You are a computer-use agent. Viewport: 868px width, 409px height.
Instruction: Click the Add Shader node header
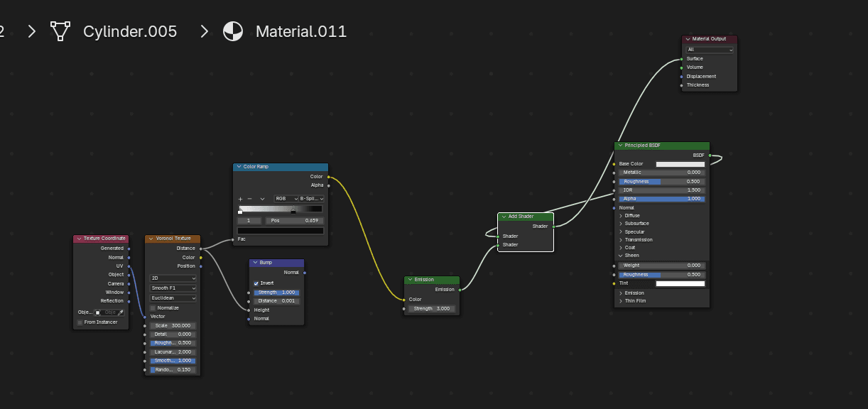pyautogui.click(x=526, y=217)
